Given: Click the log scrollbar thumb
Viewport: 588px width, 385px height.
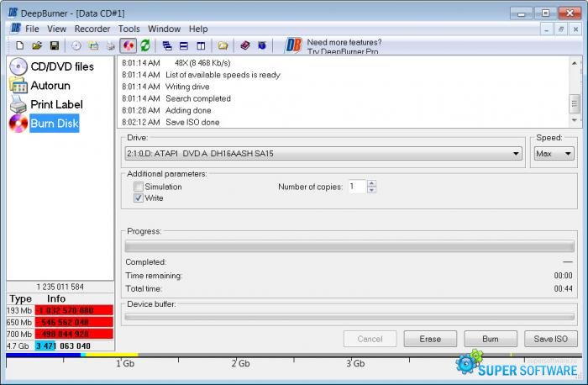Looking at the screenshot, I should [574, 104].
